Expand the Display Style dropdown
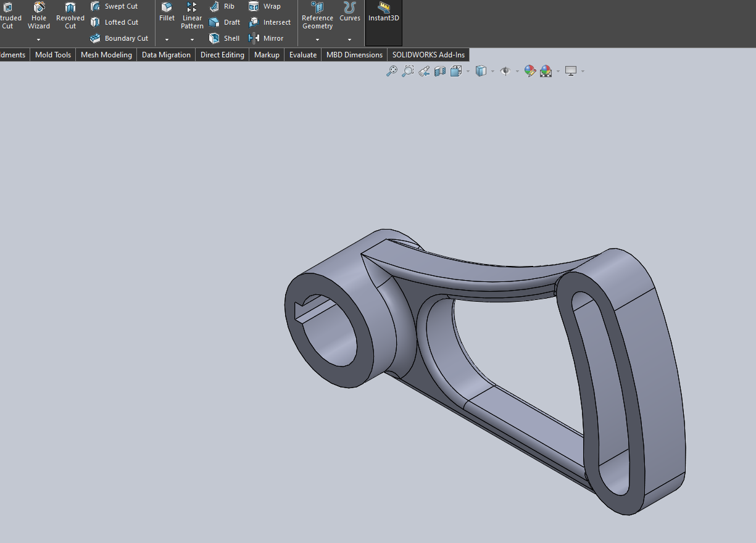The image size is (756, 543). point(492,71)
